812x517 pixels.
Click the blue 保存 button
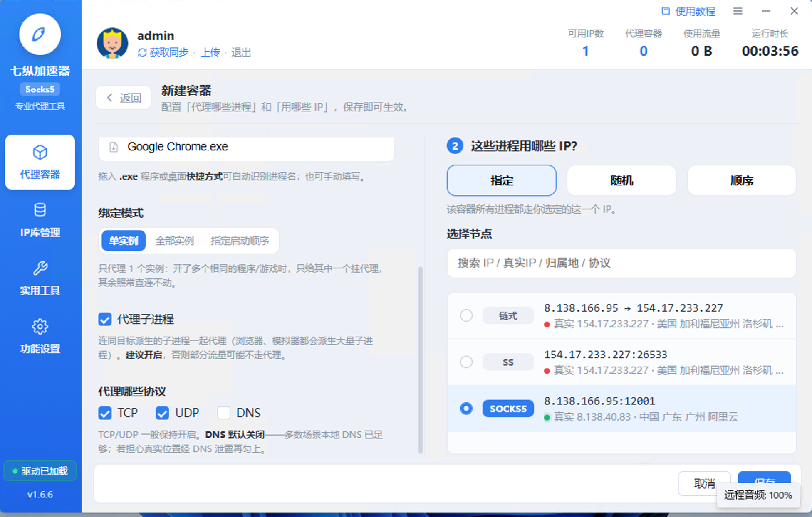pos(764,478)
